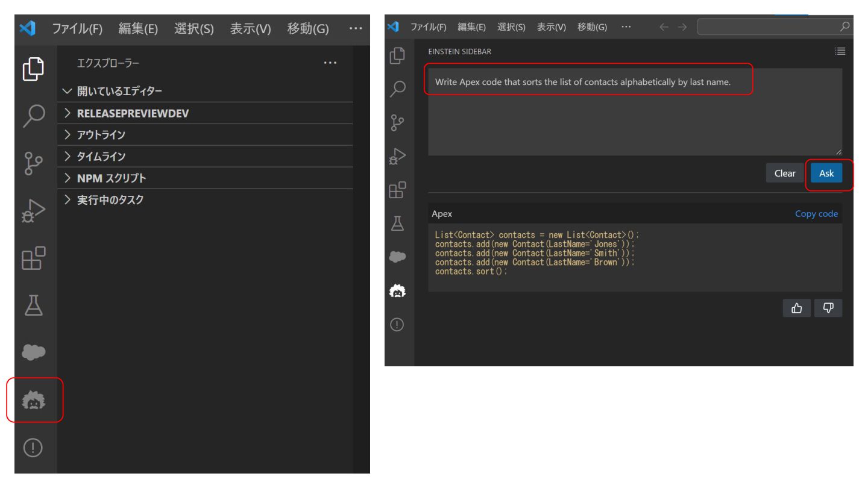Open Run and Debug icon in right window
This screenshot has height=488, width=868.
point(398,158)
